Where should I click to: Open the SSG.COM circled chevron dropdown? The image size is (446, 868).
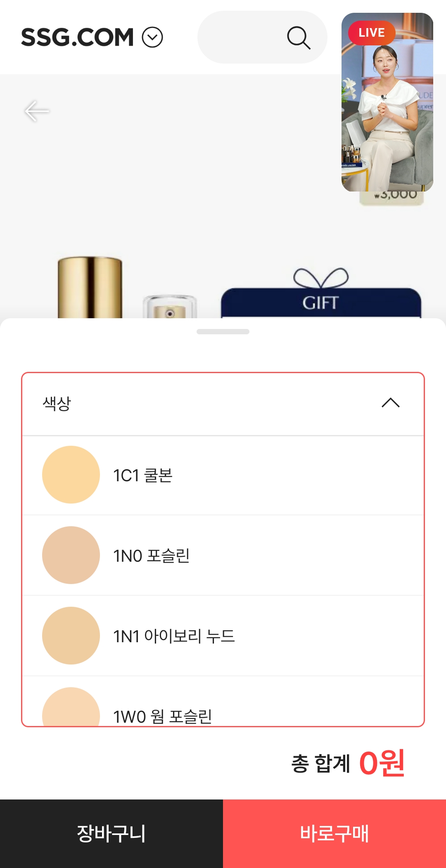(x=152, y=38)
